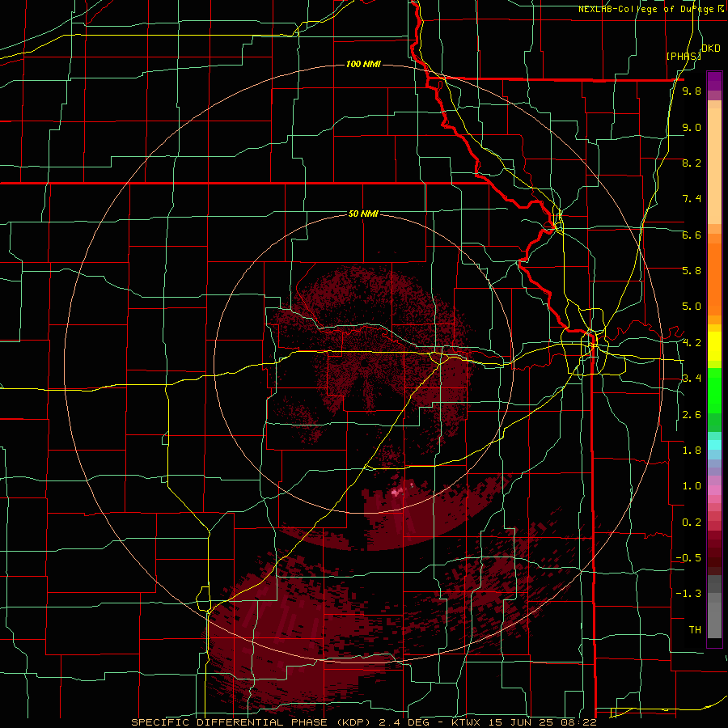Screen dimensions: 728x728
Task: Click the 4.2 value on the color scale
Action: (692, 343)
